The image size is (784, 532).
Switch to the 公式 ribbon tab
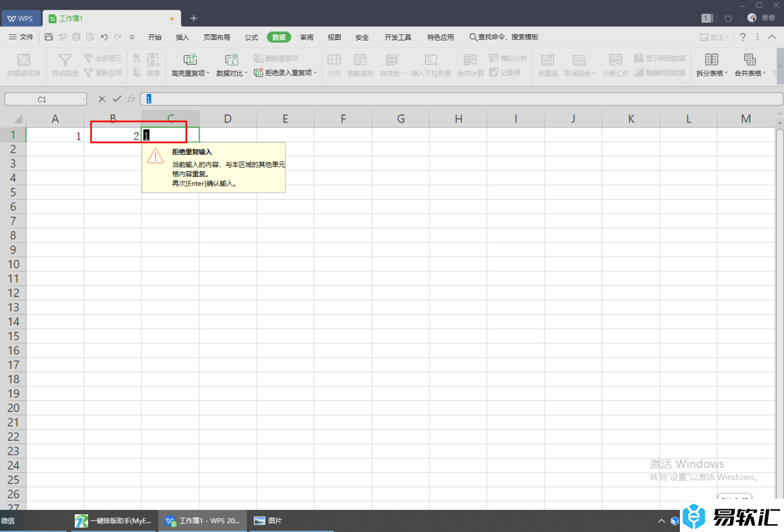point(251,37)
